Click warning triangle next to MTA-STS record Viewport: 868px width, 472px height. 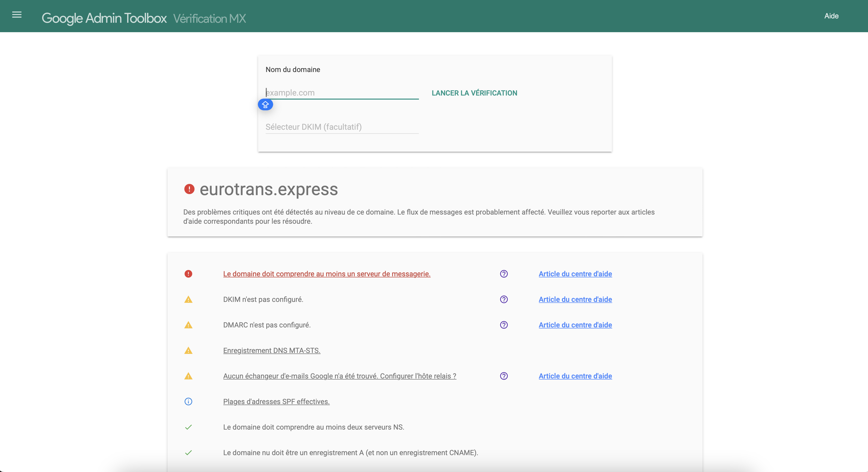pos(188,351)
